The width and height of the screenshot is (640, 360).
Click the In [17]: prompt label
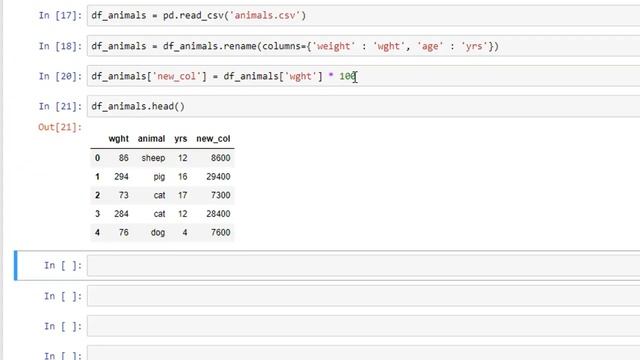(60, 16)
